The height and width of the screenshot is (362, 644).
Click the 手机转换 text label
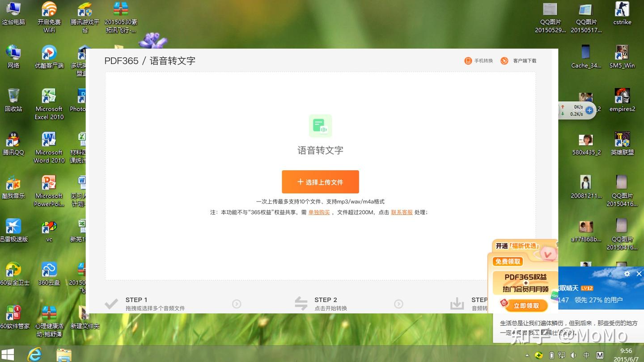click(x=483, y=61)
